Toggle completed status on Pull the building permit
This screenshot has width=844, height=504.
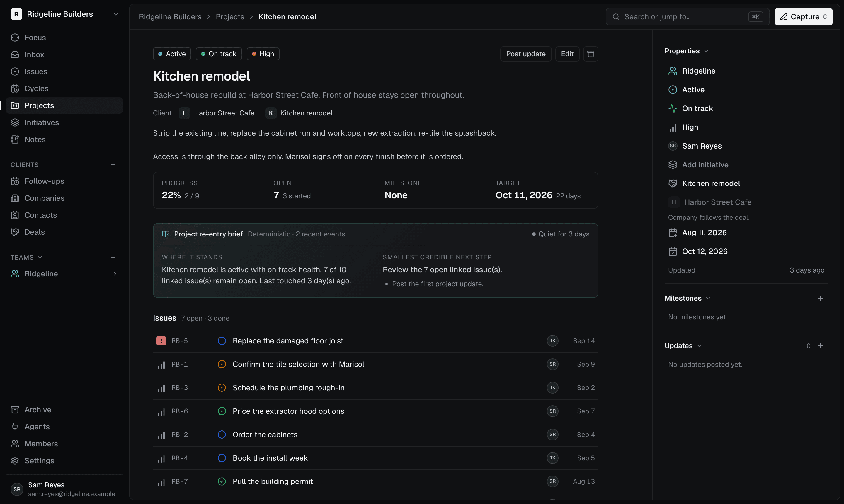click(x=222, y=481)
